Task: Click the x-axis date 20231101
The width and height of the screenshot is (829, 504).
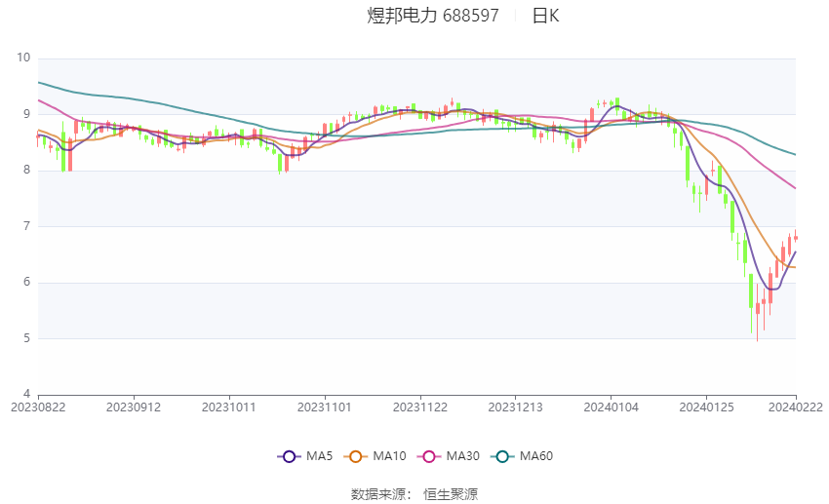Action: click(325, 407)
